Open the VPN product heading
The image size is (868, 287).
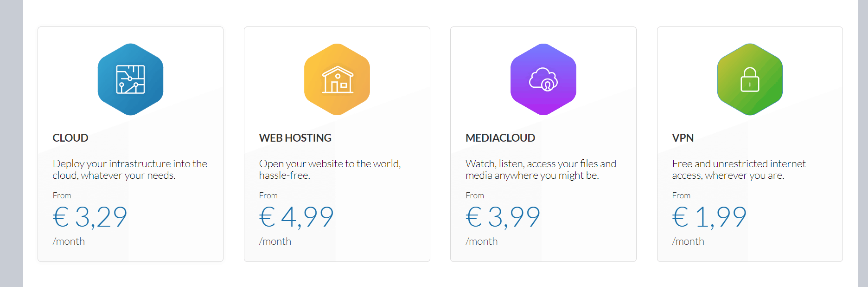tap(683, 138)
